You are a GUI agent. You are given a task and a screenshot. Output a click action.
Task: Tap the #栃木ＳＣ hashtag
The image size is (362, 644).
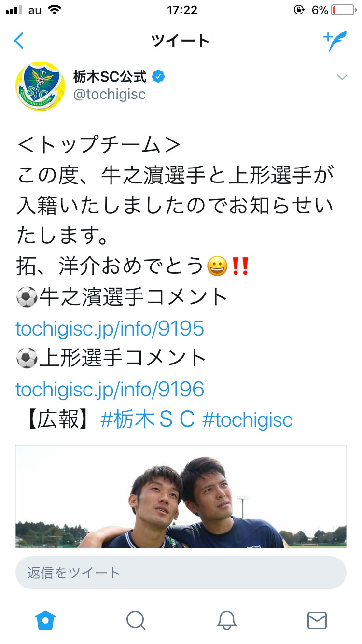coord(147,420)
